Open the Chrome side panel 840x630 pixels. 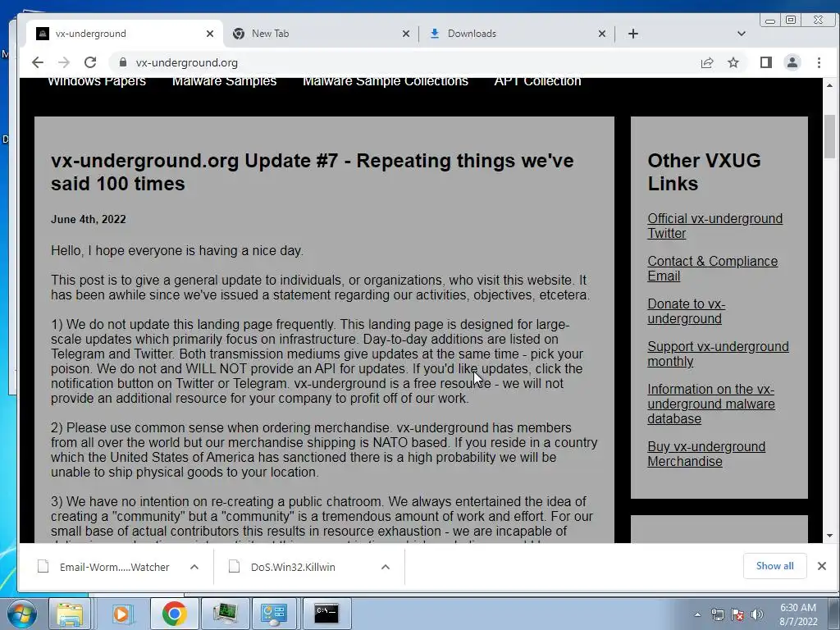click(x=766, y=62)
